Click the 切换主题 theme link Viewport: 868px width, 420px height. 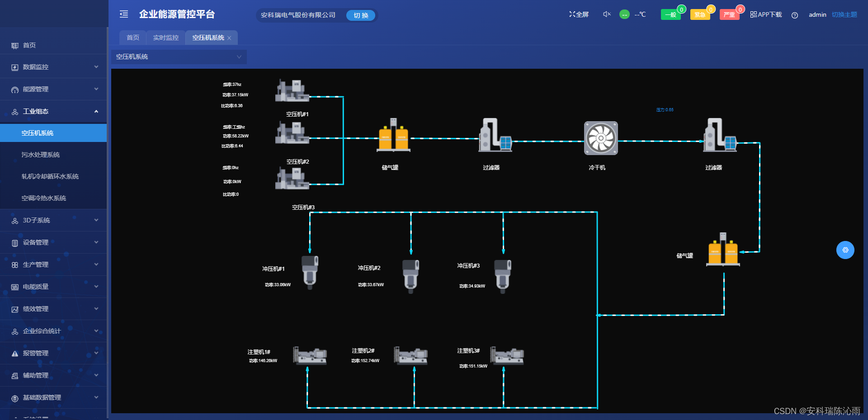click(844, 14)
